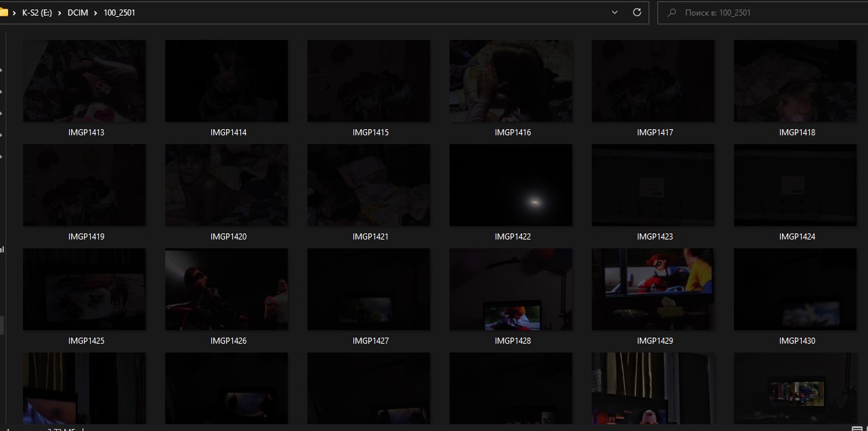Click the folder icon in the address bar
Image resolution: width=868 pixels, height=431 pixels.
pos(3,12)
